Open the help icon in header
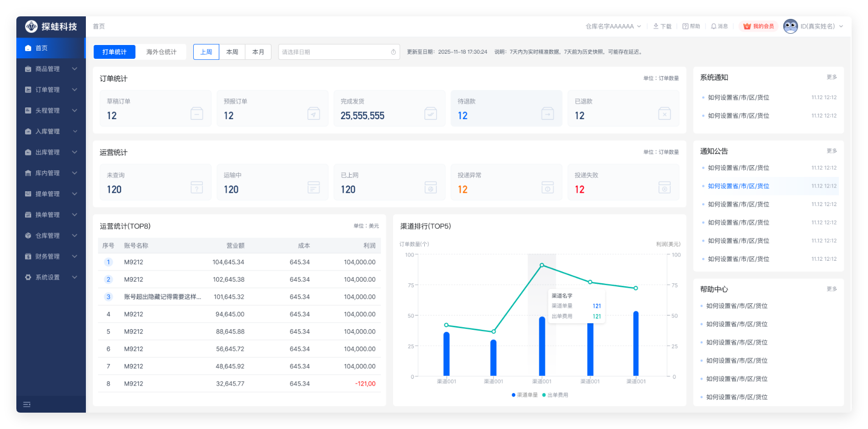868x429 pixels. pos(686,26)
